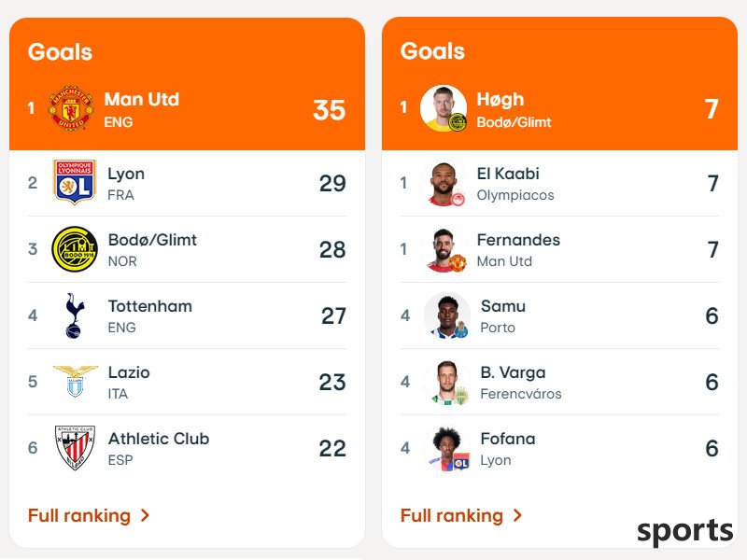Open B. Varga's player photo
The width and height of the screenshot is (747, 560).
(447, 382)
